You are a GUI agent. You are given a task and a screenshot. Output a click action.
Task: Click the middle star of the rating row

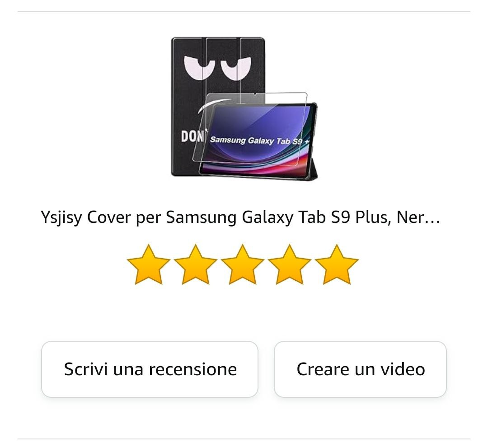click(243, 264)
